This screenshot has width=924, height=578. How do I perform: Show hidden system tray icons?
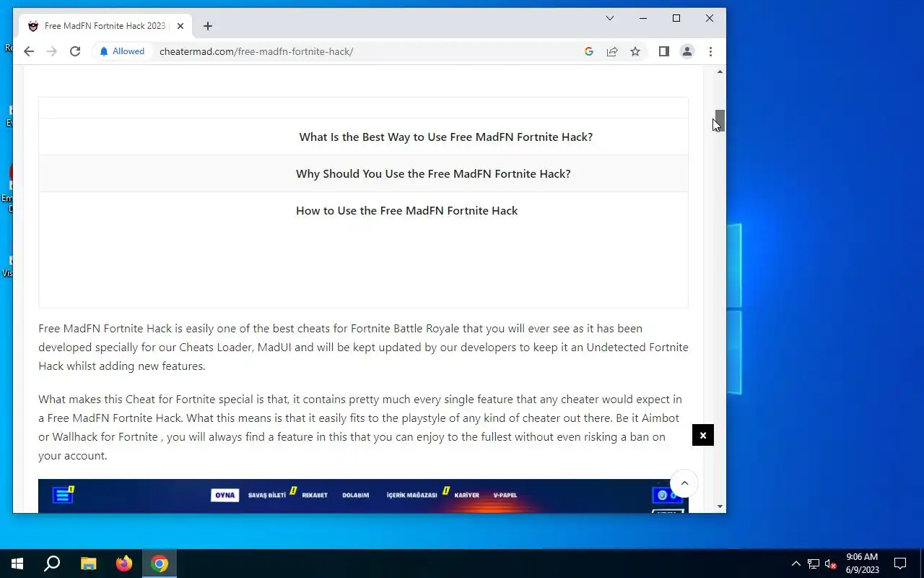796,564
